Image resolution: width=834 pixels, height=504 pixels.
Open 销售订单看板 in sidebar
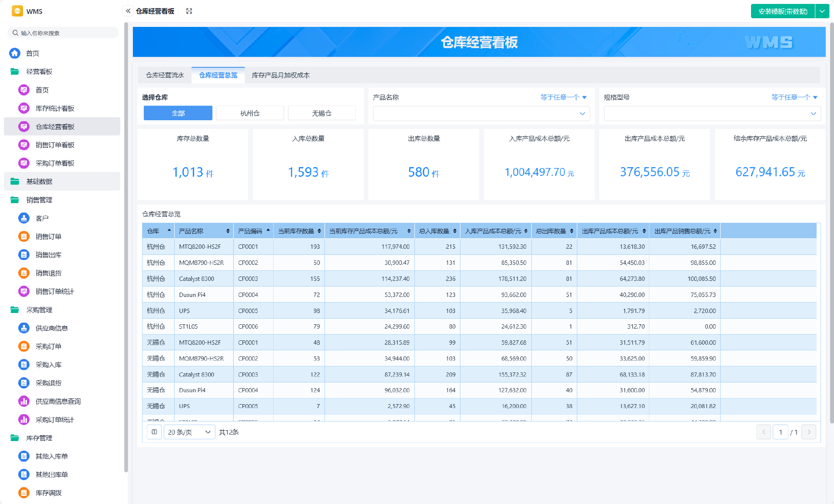pyautogui.click(x=55, y=145)
